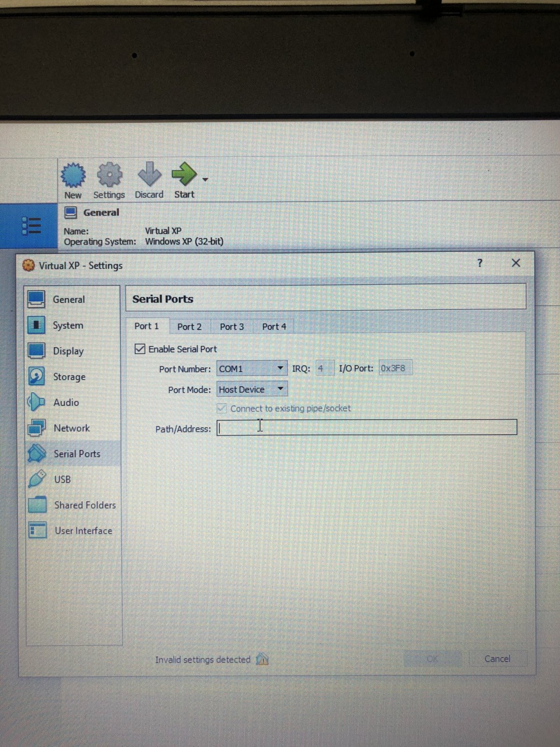Open the Start button dropdown arrow
The height and width of the screenshot is (747, 560).
(205, 179)
